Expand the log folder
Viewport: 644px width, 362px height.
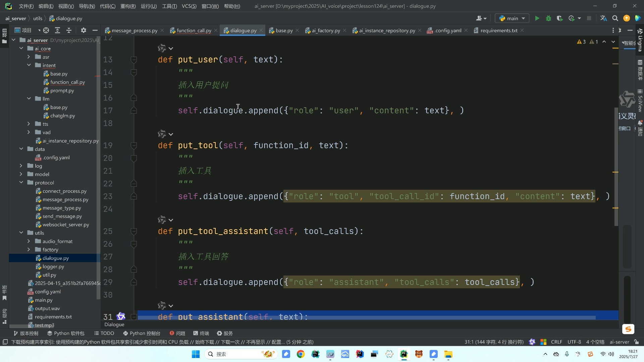pos(21,166)
